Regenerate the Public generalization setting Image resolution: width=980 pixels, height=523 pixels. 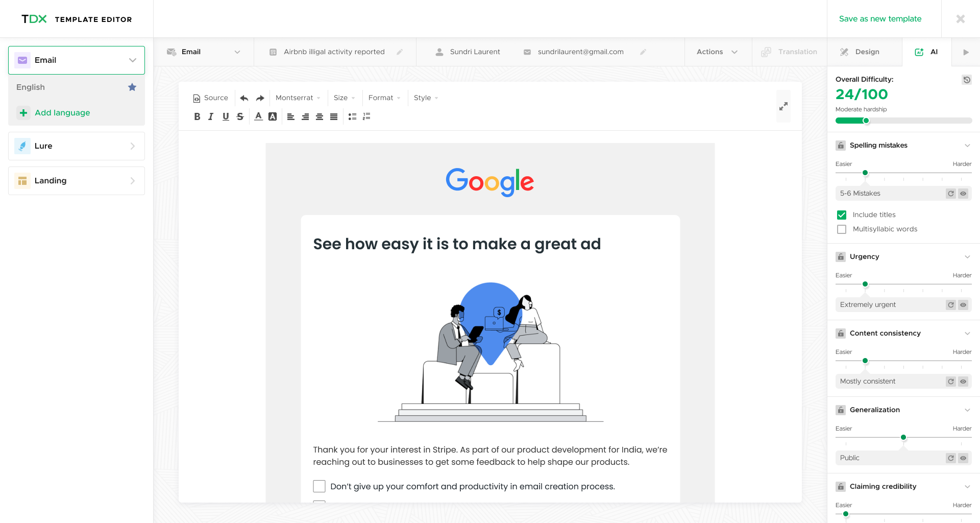point(951,458)
